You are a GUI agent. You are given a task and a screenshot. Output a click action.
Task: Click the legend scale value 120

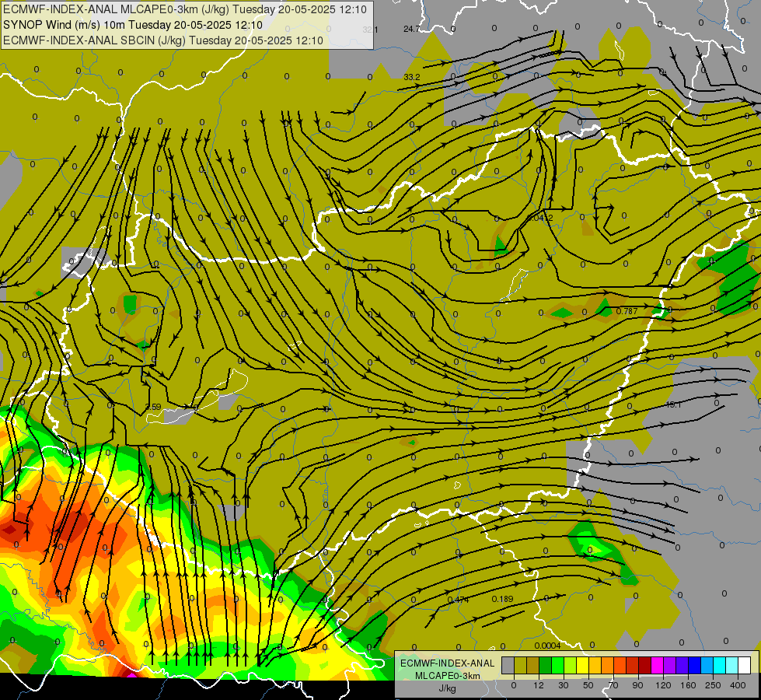click(x=663, y=685)
